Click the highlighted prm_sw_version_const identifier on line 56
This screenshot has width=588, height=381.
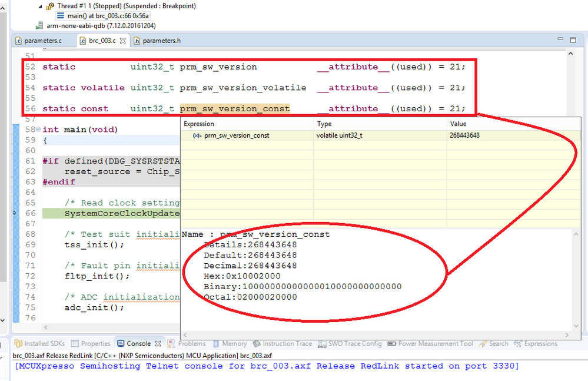(235, 109)
